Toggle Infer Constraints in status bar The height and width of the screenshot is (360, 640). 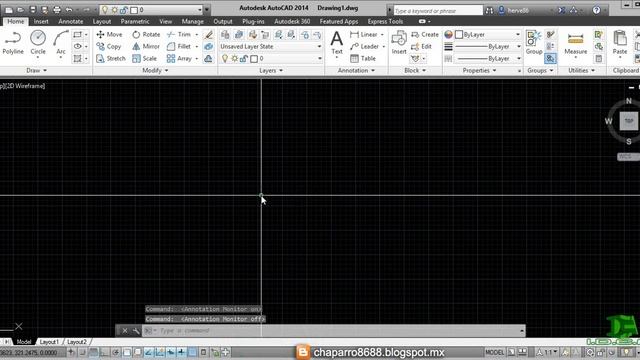(71, 352)
